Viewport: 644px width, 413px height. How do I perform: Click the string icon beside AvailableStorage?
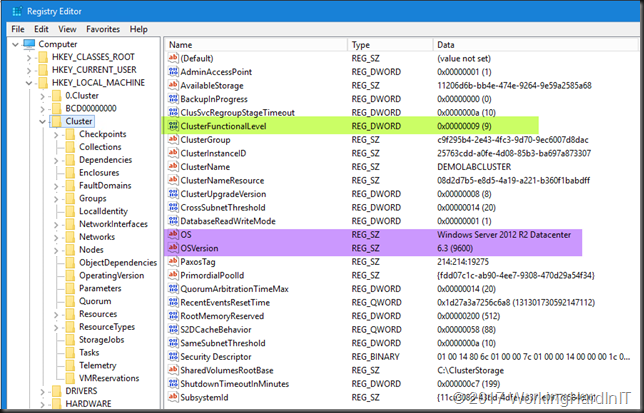tap(173, 85)
